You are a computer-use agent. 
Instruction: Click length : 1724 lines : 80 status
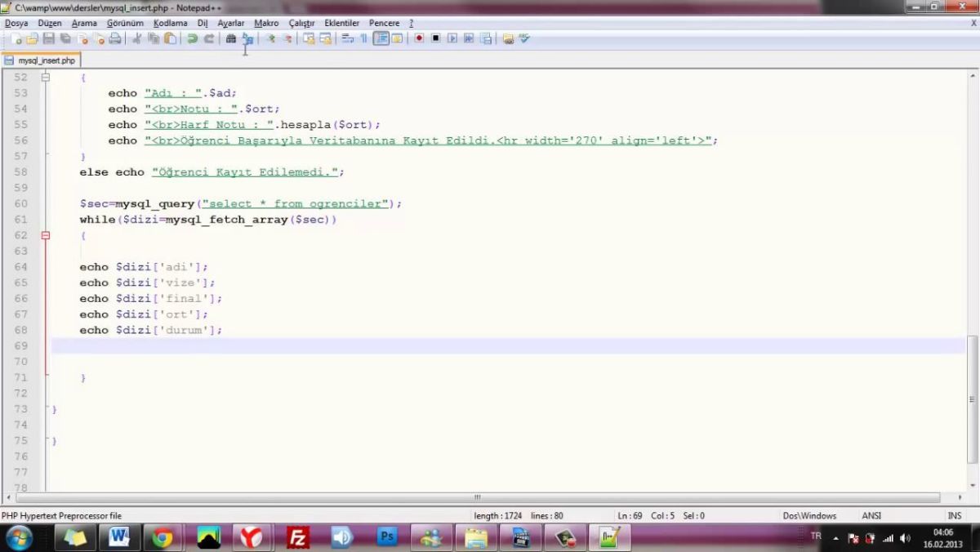(519, 516)
